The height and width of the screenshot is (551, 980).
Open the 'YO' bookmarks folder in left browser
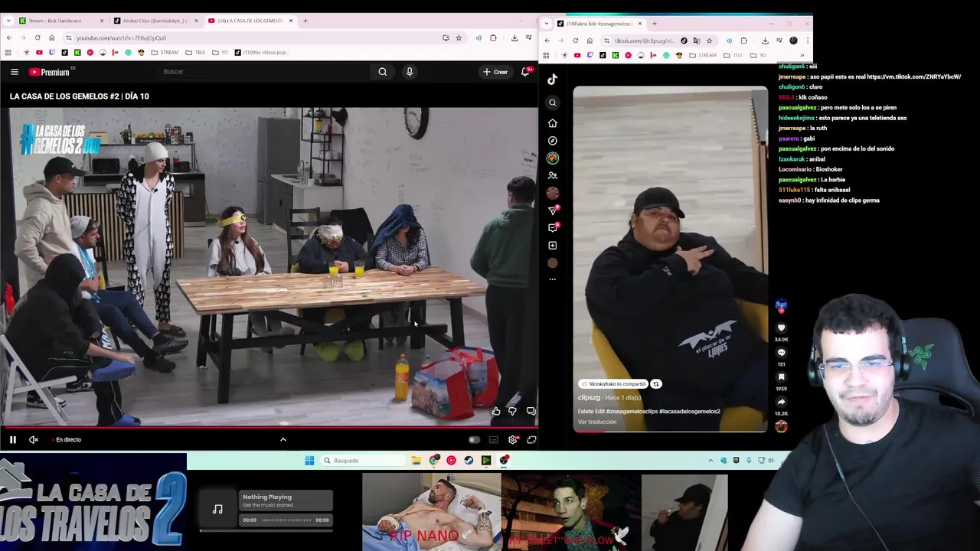coord(221,53)
